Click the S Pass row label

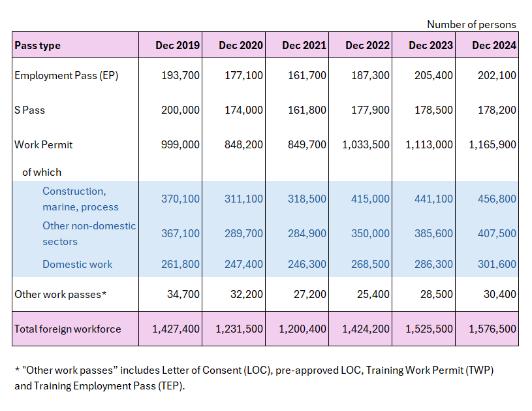point(30,110)
